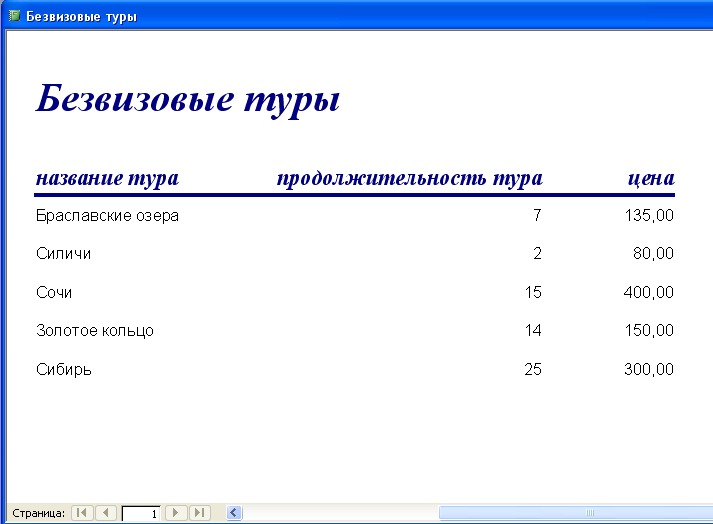
Task: Go to last page navigation button
Action: tap(199, 513)
